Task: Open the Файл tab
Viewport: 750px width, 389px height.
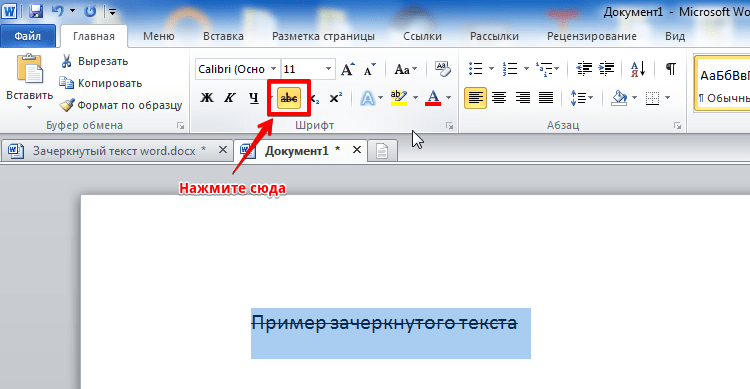Action: point(28,36)
